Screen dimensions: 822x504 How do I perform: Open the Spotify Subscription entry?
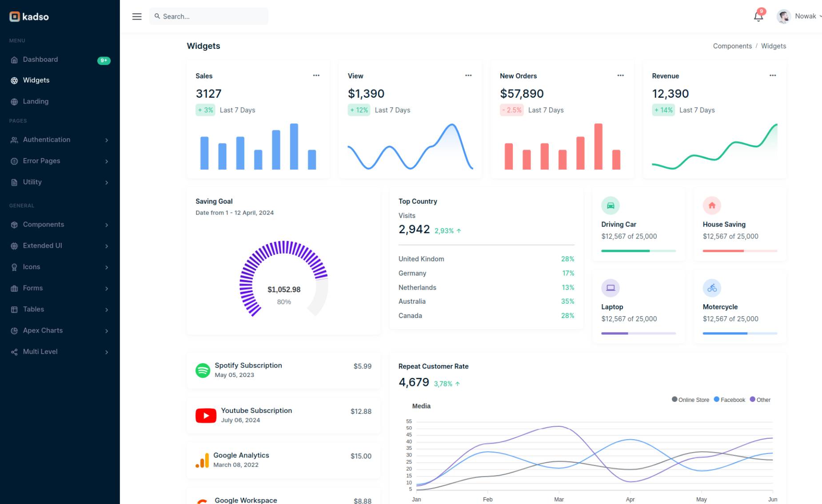click(283, 370)
